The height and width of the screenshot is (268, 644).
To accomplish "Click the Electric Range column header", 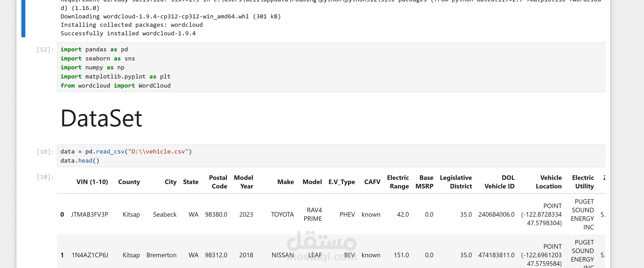I will click(398, 182).
